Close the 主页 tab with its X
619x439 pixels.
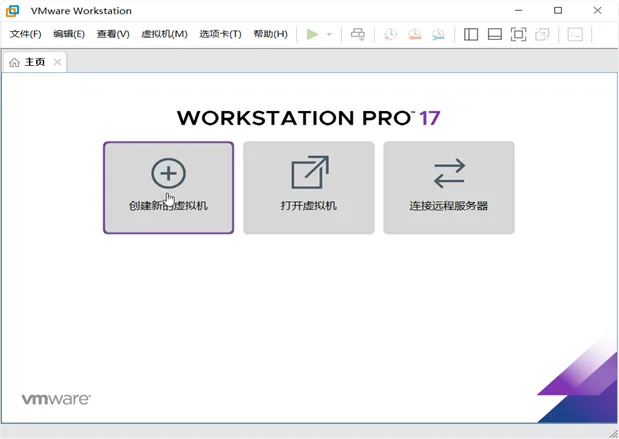pos(58,62)
